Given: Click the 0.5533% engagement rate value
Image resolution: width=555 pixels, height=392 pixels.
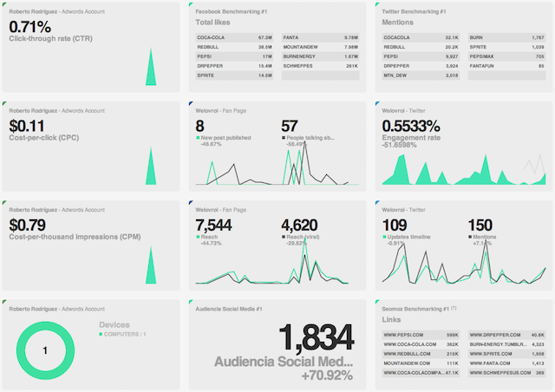Looking at the screenshot, I should coord(411,126).
